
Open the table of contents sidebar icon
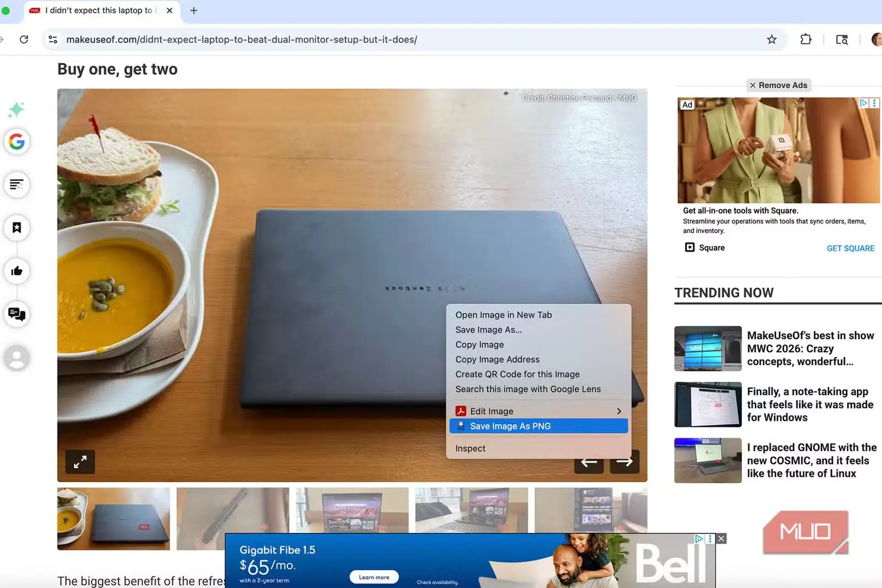coord(17,185)
